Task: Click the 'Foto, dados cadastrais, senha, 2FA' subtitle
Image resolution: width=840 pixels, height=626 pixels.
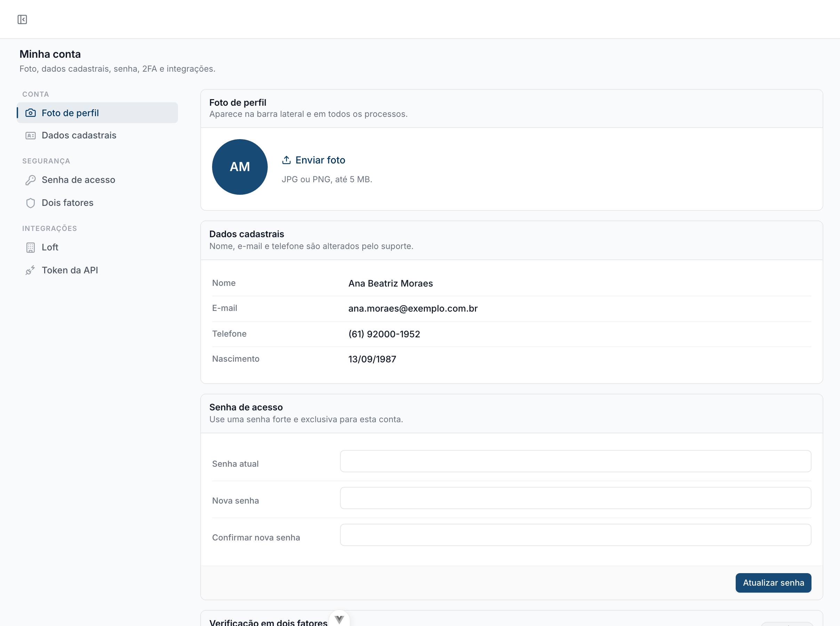Action: click(118, 69)
